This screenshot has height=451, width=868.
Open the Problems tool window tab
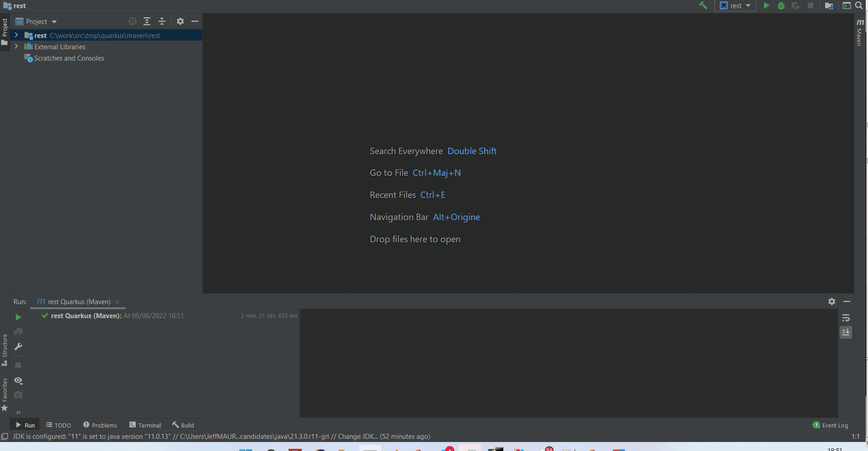click(100, 425)
